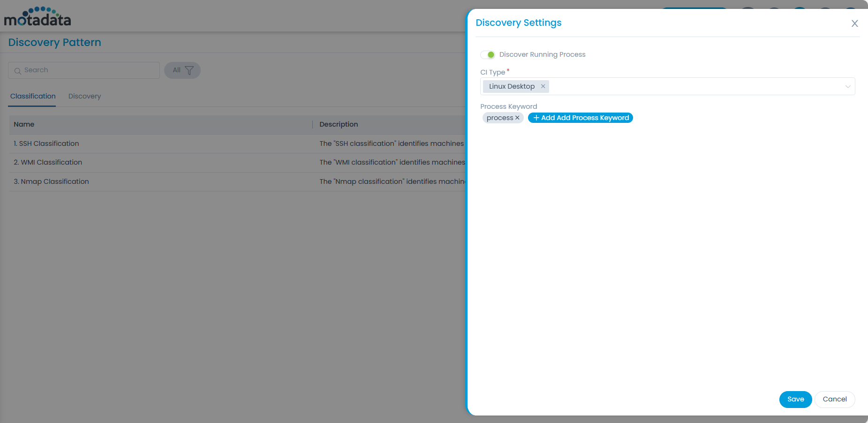Expand the CI Type dropdown arrow
The image size is (868, 423).
(x=847, y=87)
